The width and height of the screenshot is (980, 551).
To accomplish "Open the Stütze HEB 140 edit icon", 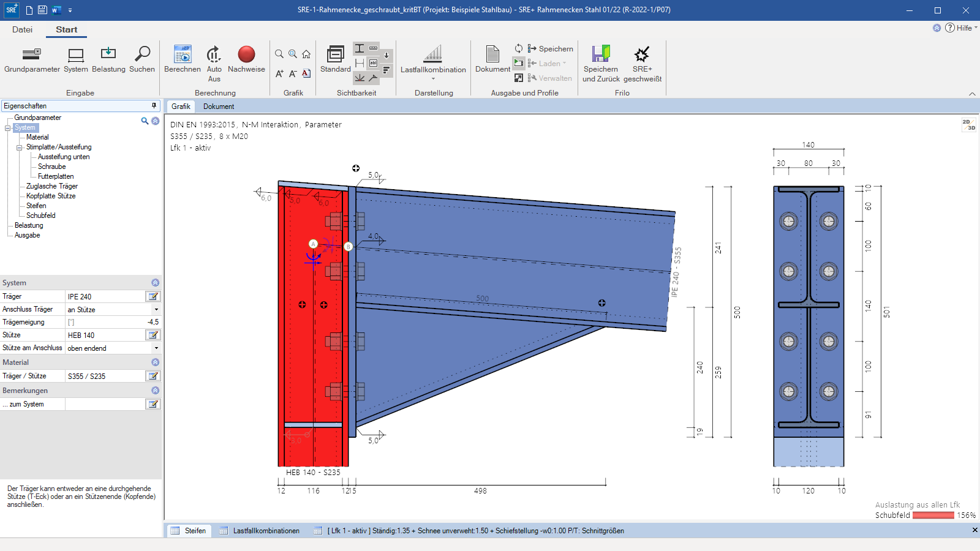I will 153,335.
